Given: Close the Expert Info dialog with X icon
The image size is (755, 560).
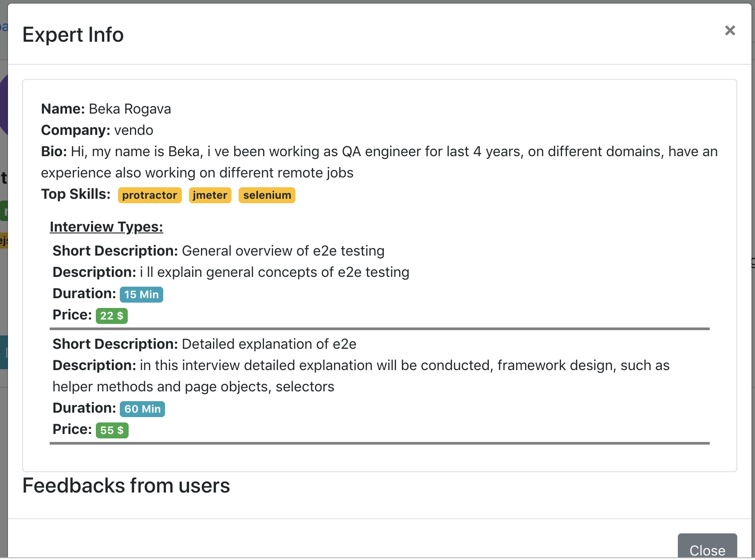Looking at the screenshot, I should coord(730,31).
